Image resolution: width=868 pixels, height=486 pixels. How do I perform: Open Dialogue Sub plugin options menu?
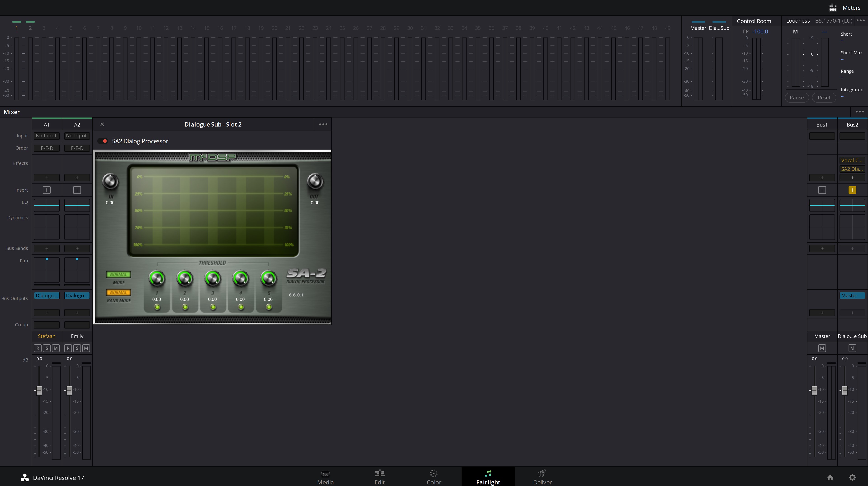(x=323, y=124)
